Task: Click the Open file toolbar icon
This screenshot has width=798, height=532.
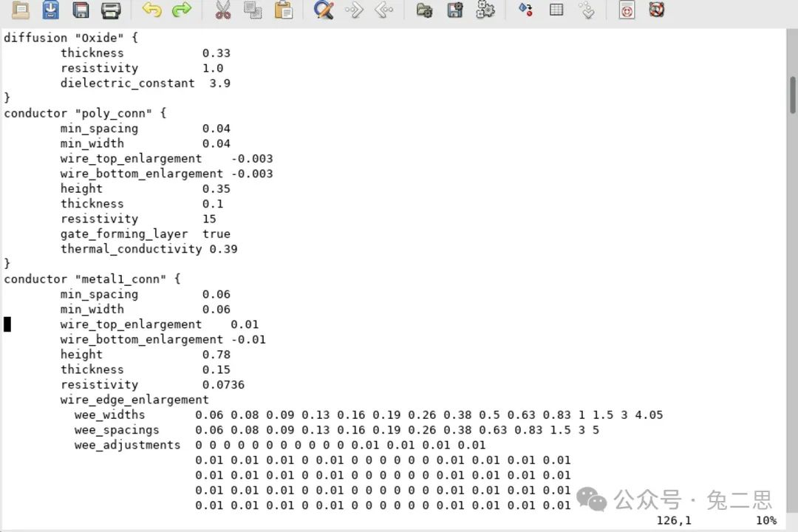Action: (x=21, y=10)
